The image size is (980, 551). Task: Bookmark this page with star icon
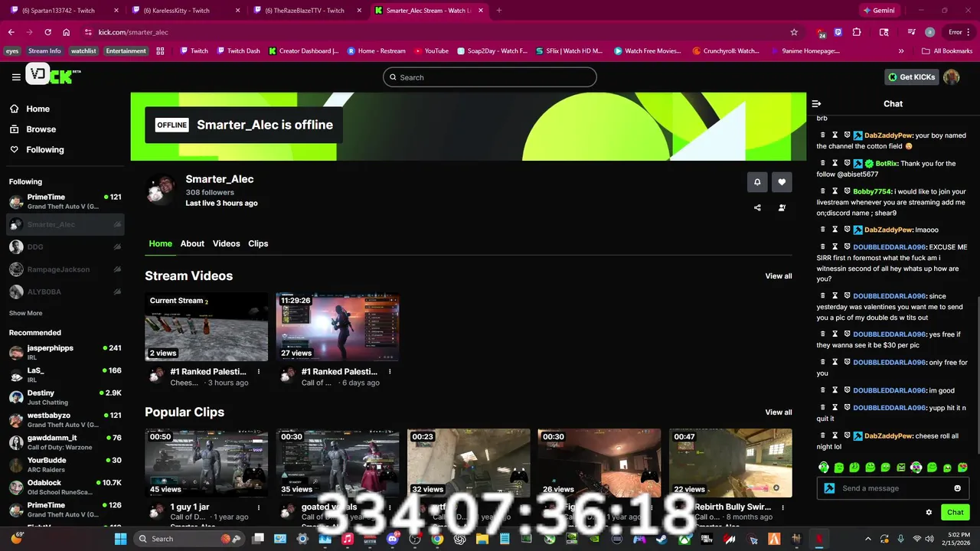click(794, 32)
